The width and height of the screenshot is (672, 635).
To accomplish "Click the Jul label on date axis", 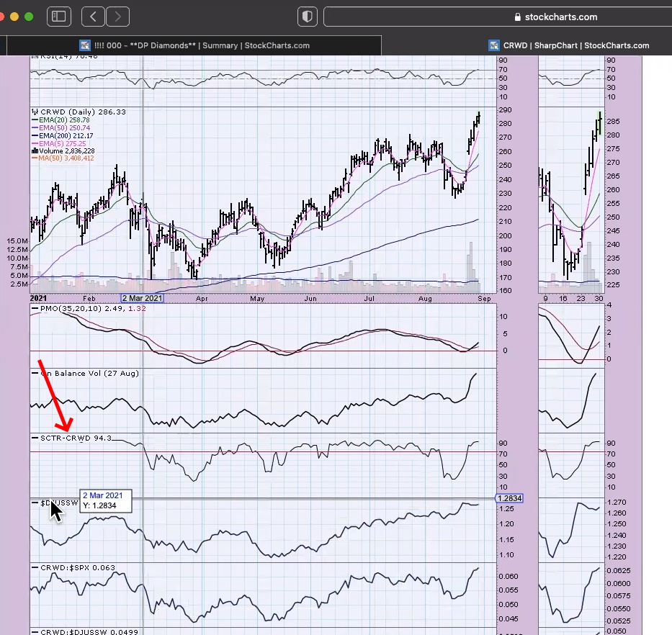I will pyautogui.click(x=369, y=299).
